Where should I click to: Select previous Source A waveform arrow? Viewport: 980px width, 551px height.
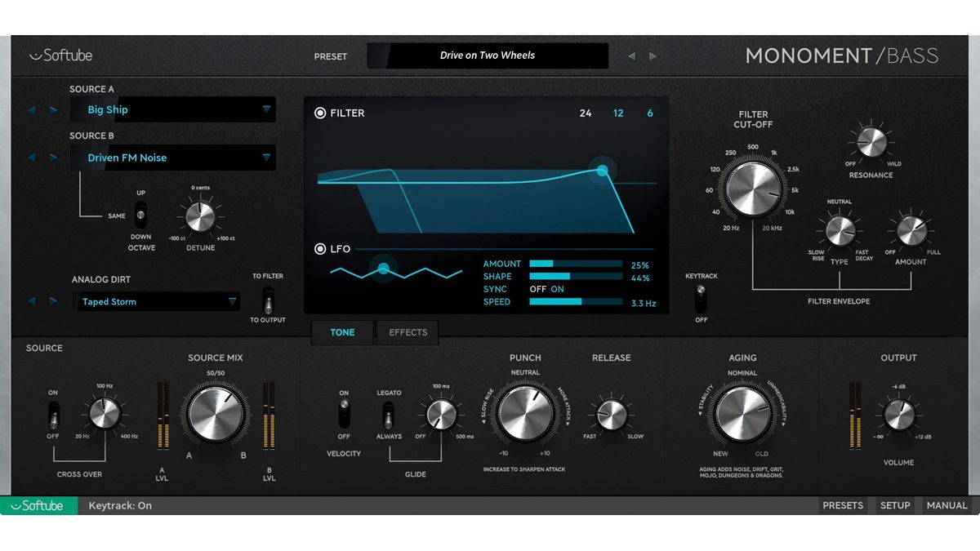coord(32,109)
